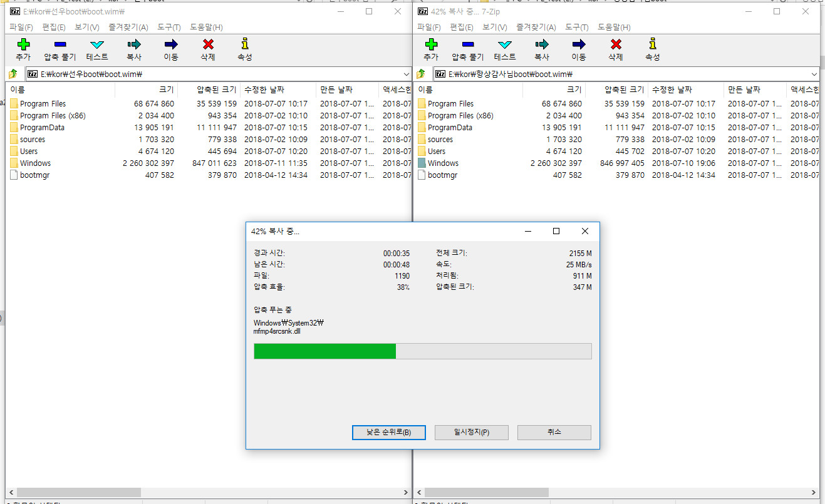Click 2018-07-11 11:35 date in left window
This screenshot has height=504, width=825.
coord(276,163)
